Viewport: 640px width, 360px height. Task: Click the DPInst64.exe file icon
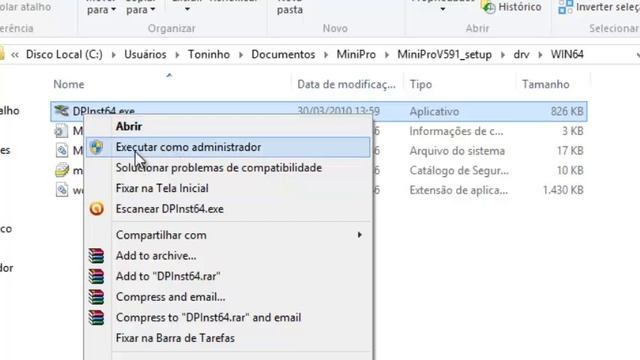pyautogui.click(x=62, y=111)
